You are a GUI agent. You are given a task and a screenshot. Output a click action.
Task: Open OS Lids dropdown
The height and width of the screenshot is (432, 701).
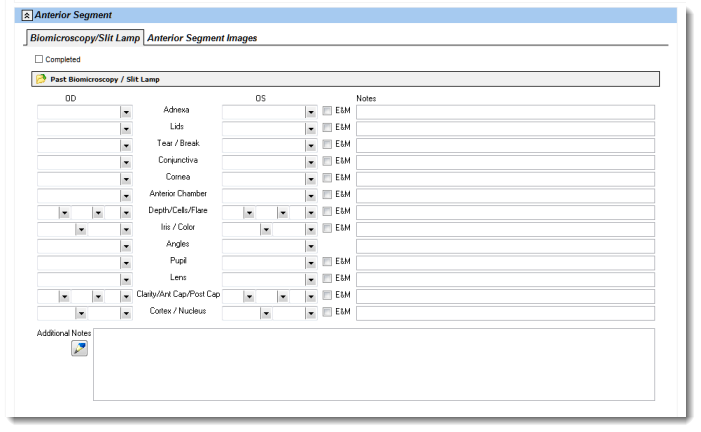[x=311, y=129]
